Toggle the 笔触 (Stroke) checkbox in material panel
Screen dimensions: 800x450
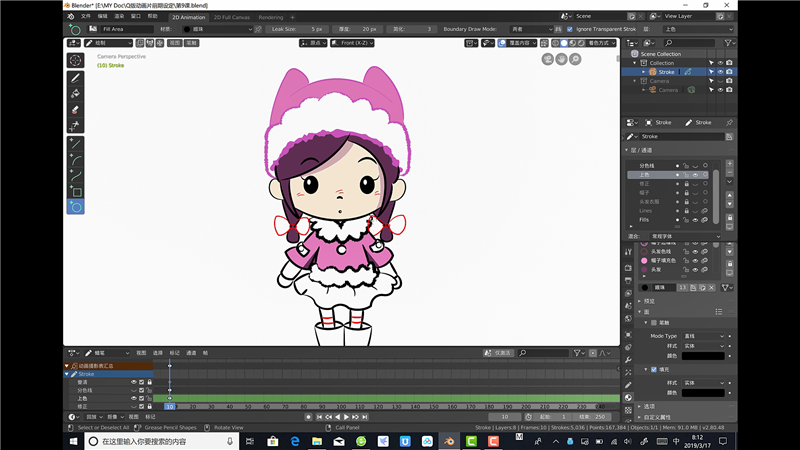[654, 322]
